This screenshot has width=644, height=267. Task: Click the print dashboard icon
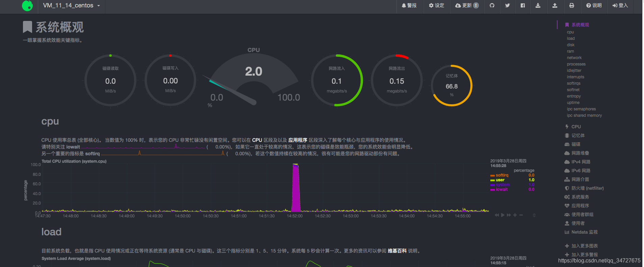click(571, 6)
